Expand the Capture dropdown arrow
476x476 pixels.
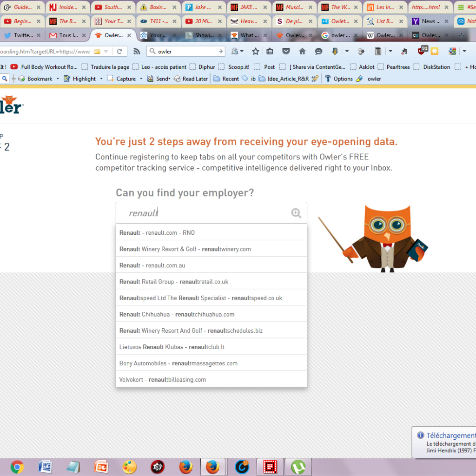pyautogui.click(x=141, y=79)
